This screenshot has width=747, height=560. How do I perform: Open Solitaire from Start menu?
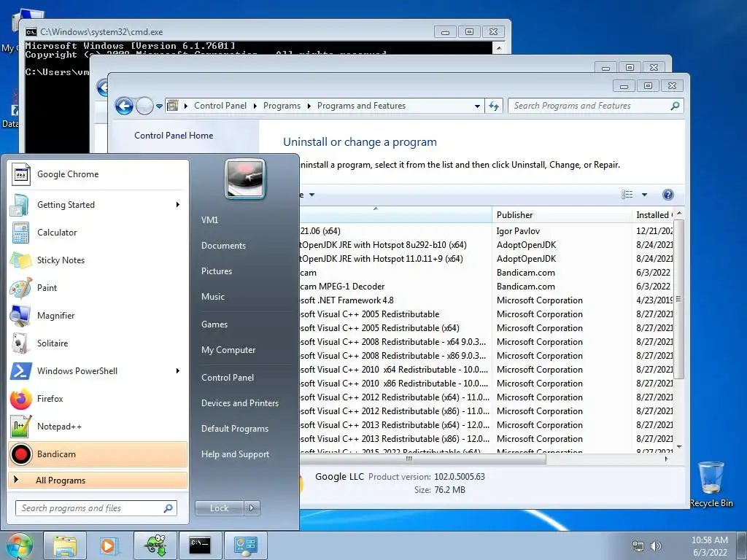[x=98, y=343]
